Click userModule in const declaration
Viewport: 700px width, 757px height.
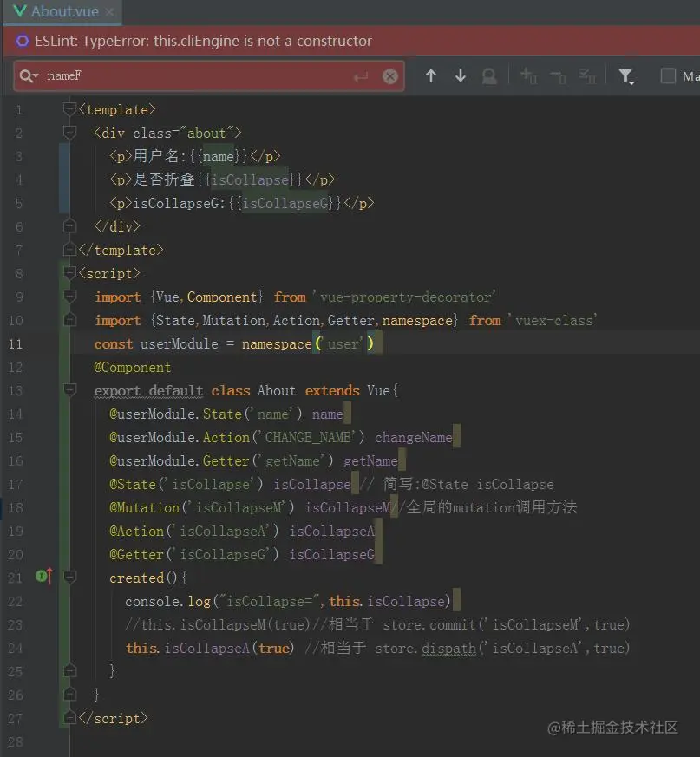point(180,344)
